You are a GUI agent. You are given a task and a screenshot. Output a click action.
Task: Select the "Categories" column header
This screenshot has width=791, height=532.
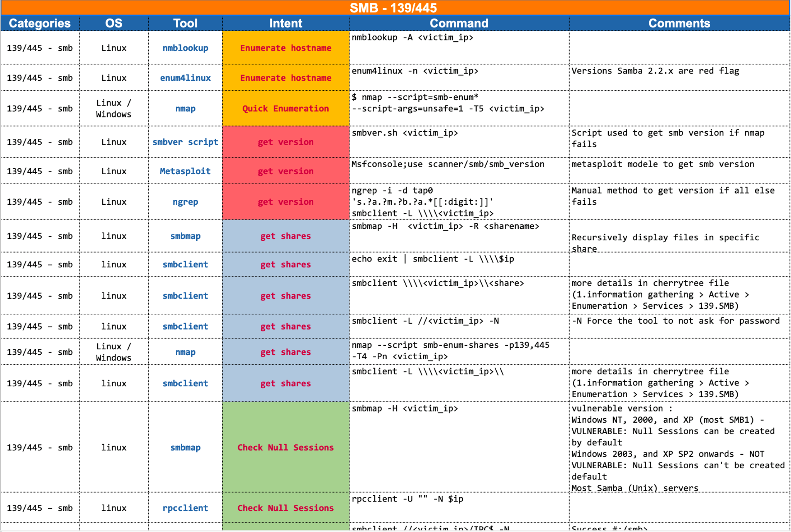(x=40, y=23)
